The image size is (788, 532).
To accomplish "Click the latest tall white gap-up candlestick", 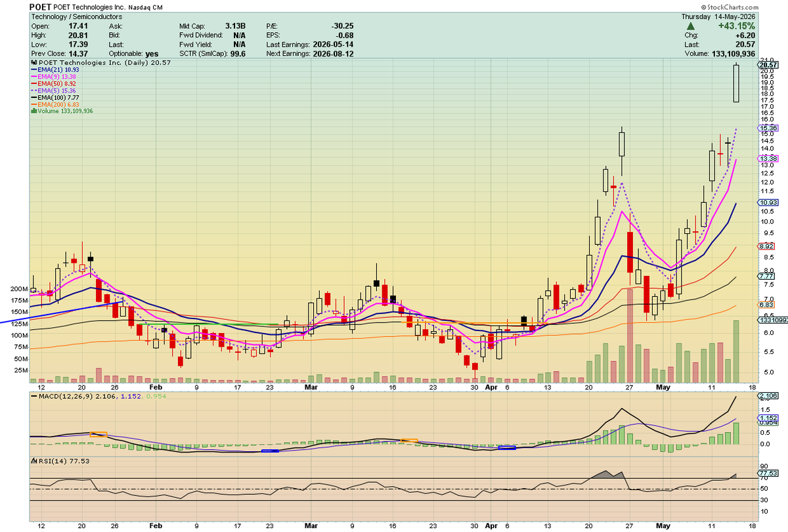I will [x=737, y=83].
